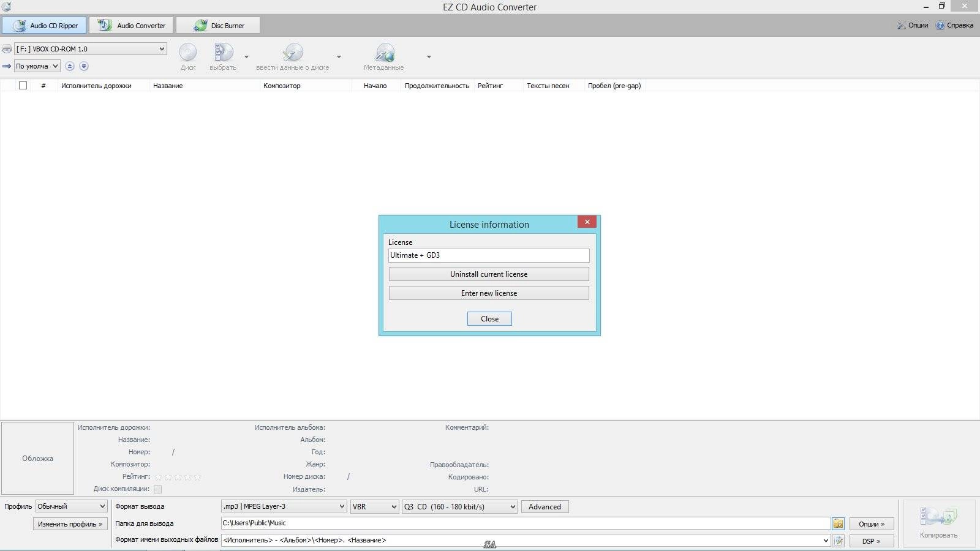
Task: Sort by Название column header
Action: pos(205,86)
